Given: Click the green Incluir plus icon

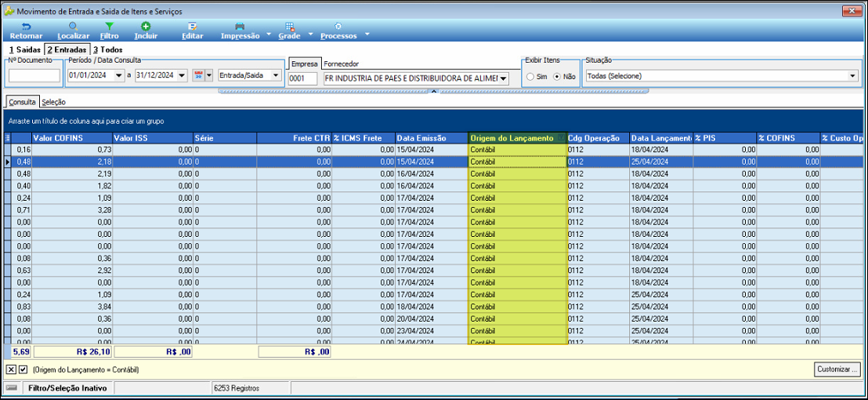Looking at the screenshot, I should pyautogui.click(x=146, y=26).
